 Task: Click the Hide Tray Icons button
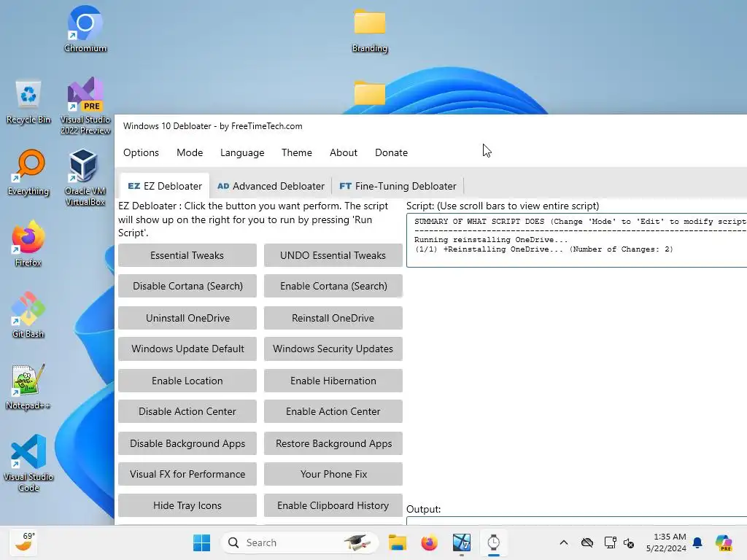click(187, 505)
